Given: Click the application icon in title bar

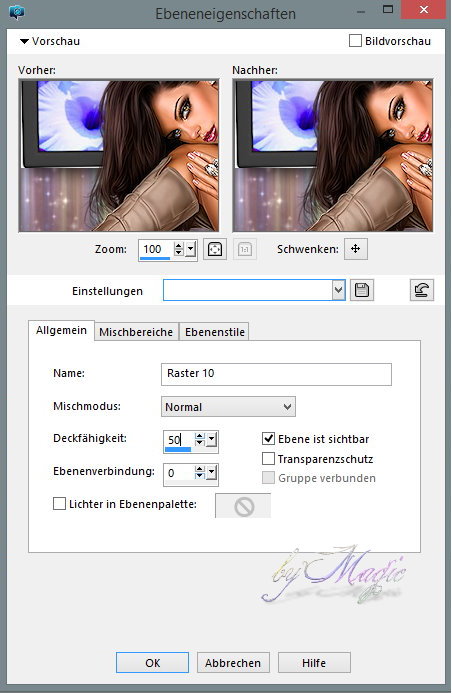Looking at the screenshot, I should (x=17, y=12).
